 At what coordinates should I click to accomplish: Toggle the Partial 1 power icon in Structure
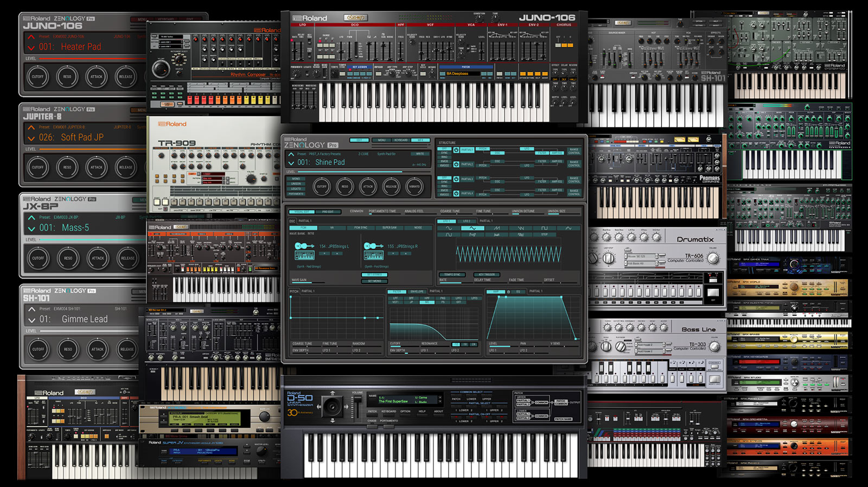pyautogui.click(x=456, y=150)
